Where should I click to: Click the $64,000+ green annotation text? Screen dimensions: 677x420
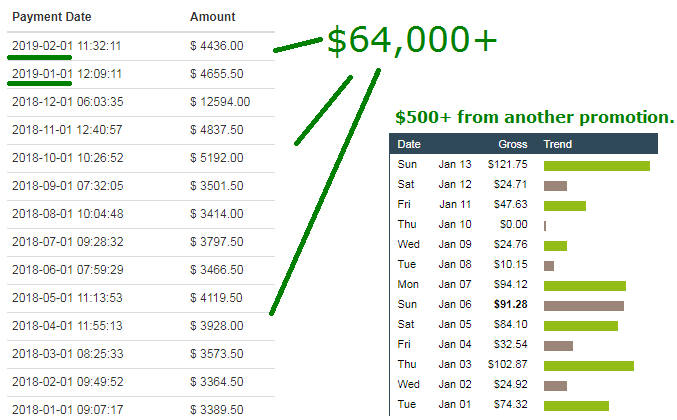412,40
